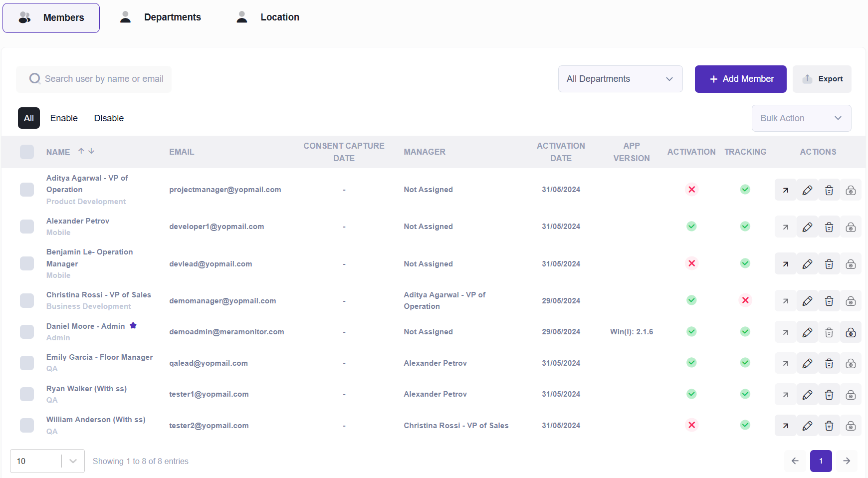868x478 pixels.
Task: Click lock icon in Daniel Moore row
Action: [851, 332]
